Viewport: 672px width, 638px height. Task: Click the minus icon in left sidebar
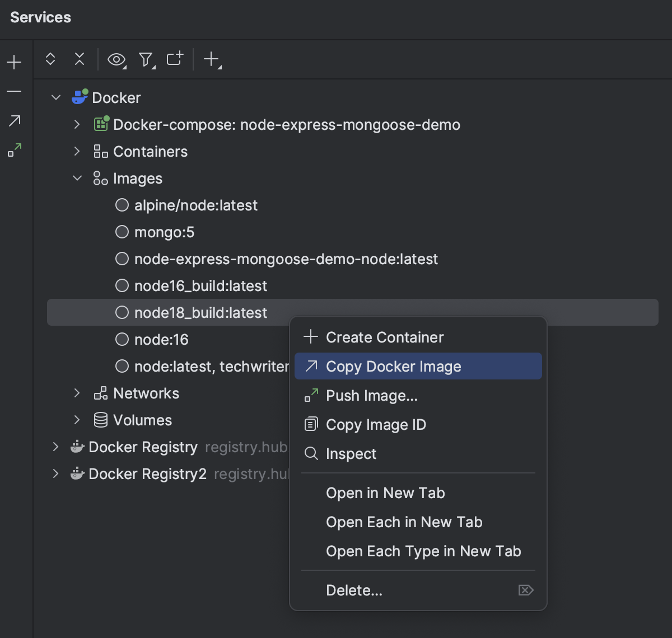pos(14,91)
